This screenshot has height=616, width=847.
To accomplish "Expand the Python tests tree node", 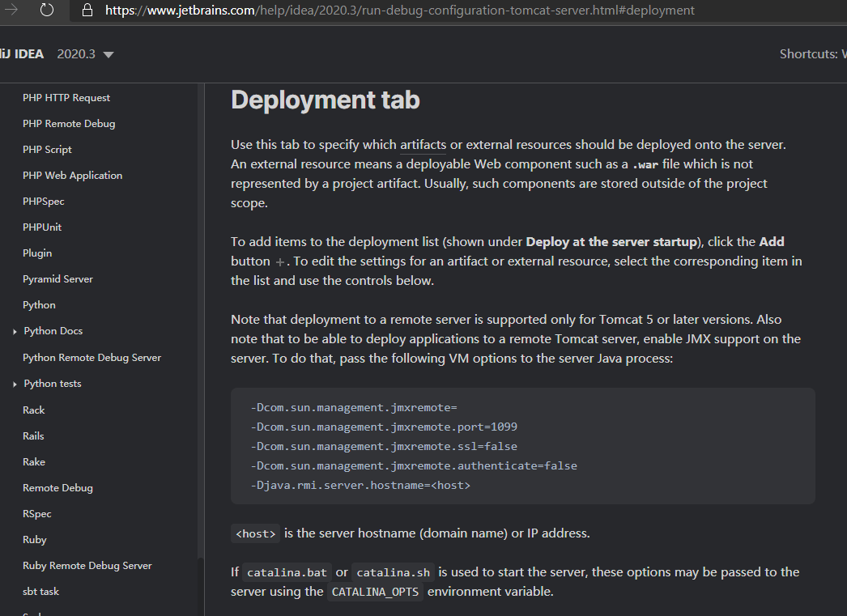I will click(x=15, y=384).
